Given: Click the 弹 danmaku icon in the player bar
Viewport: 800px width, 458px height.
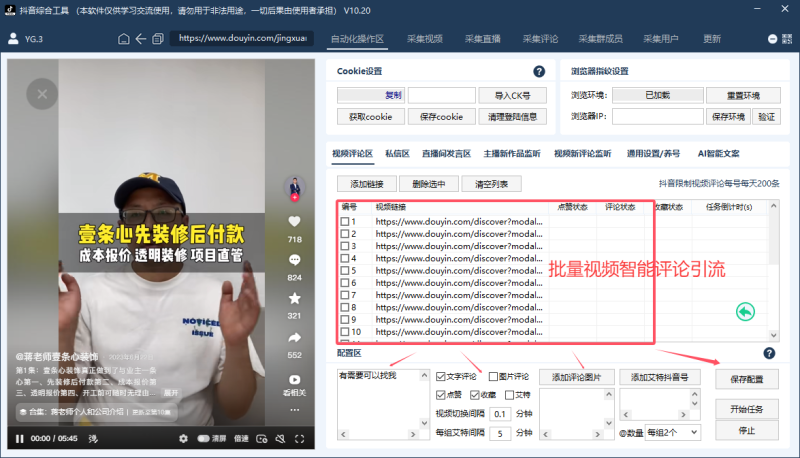Looking at the screenshot, I should click(x=93, y=439).
